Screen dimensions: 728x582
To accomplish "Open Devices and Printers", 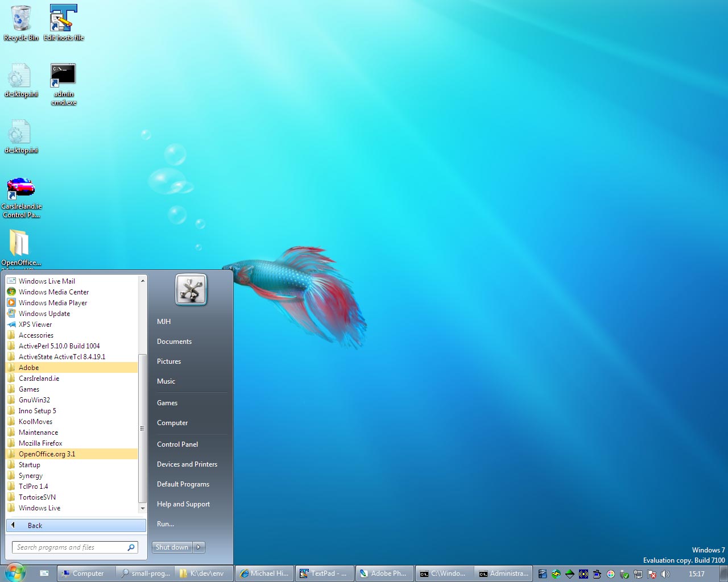I will [x=191, y=464].
